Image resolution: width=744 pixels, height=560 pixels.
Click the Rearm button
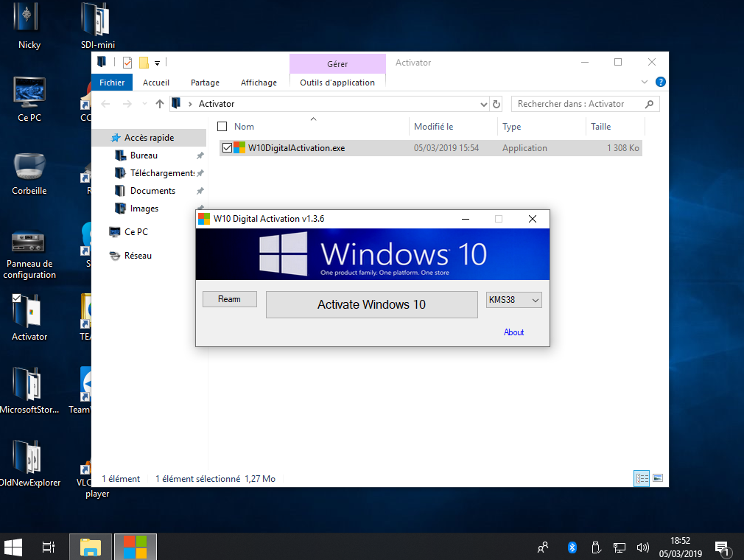point(230,299)
